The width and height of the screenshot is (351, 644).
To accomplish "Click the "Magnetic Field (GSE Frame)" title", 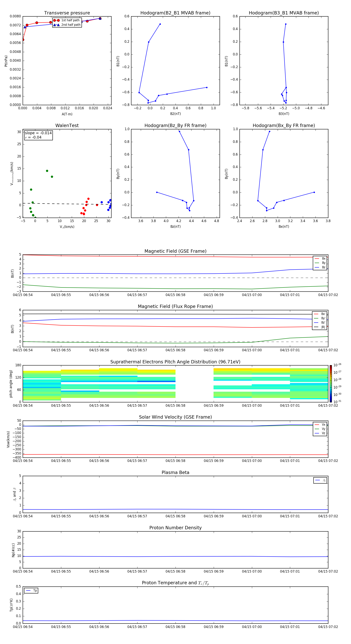I will [x=175, y=251].
